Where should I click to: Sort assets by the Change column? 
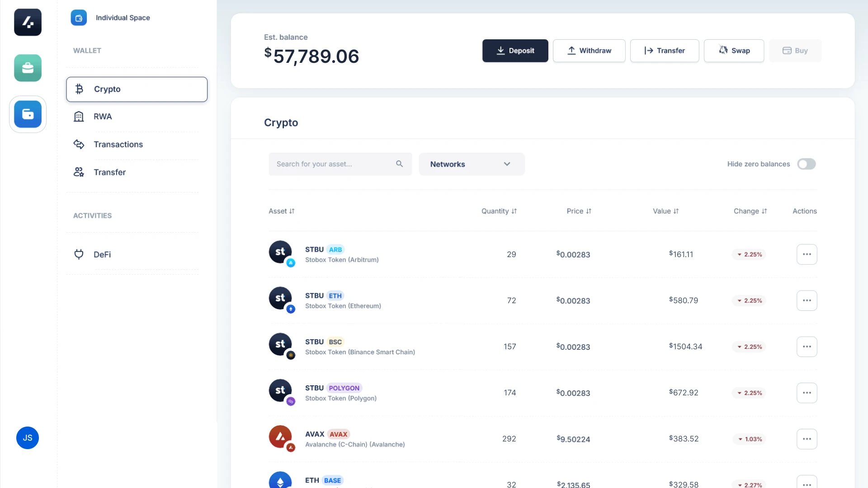coord(750,211)
